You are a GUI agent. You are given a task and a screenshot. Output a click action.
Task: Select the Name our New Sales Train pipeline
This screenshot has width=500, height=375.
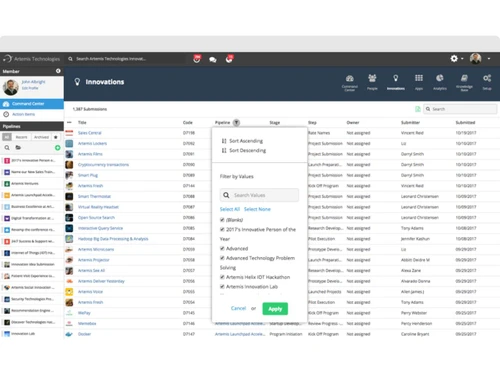(x=32, y=172)
